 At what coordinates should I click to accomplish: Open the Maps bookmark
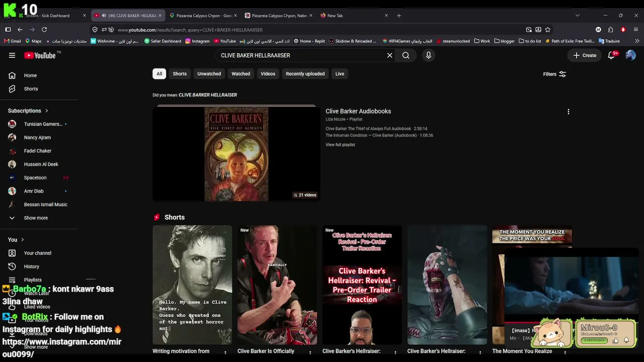(34, 41)
